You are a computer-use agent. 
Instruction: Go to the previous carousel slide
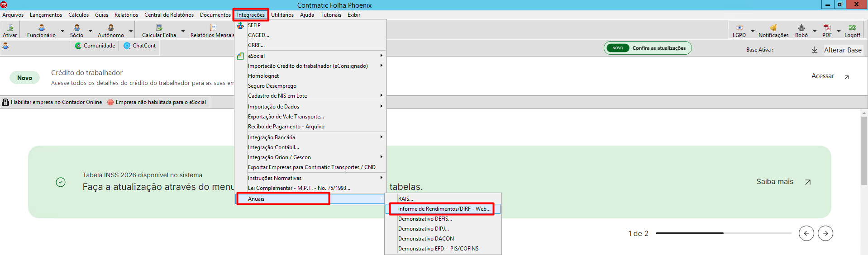(806, 233)
